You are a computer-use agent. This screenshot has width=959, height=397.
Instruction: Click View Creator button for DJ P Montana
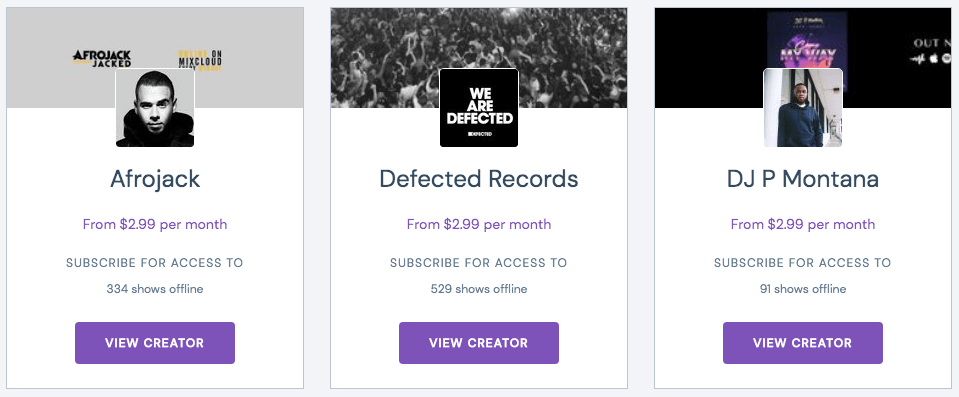803,343
